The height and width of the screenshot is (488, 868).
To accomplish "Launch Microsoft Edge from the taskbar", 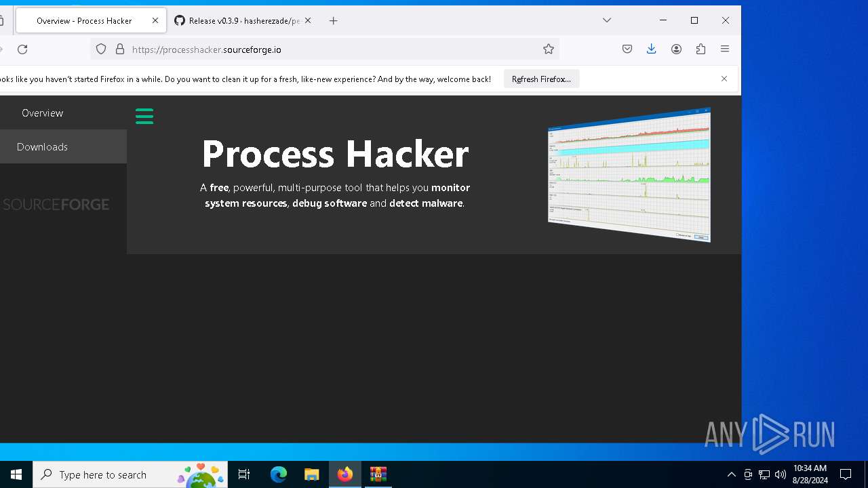I will [x=279, y=474].
